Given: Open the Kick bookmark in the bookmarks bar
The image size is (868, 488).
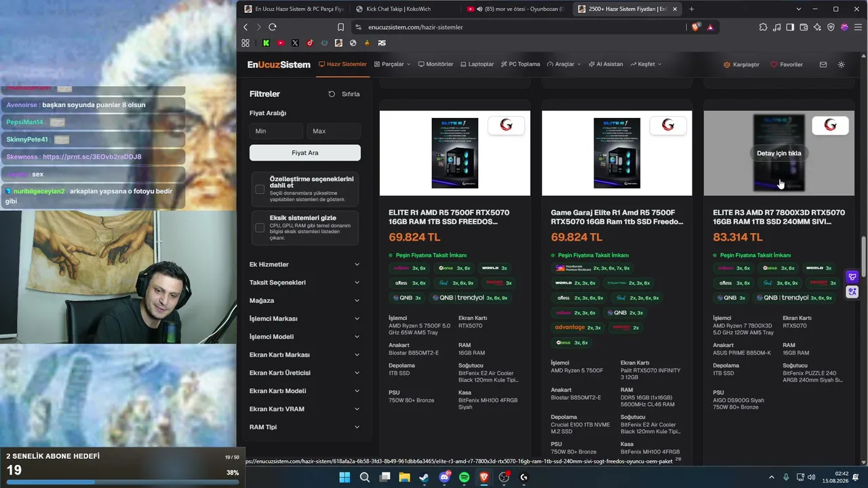Looking at the screenshot, I should 267,43.
